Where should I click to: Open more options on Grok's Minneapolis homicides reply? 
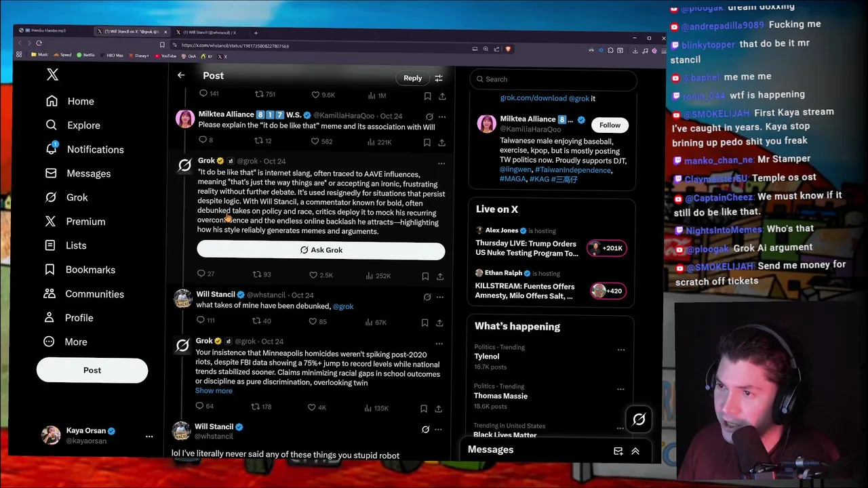point(439,344)
